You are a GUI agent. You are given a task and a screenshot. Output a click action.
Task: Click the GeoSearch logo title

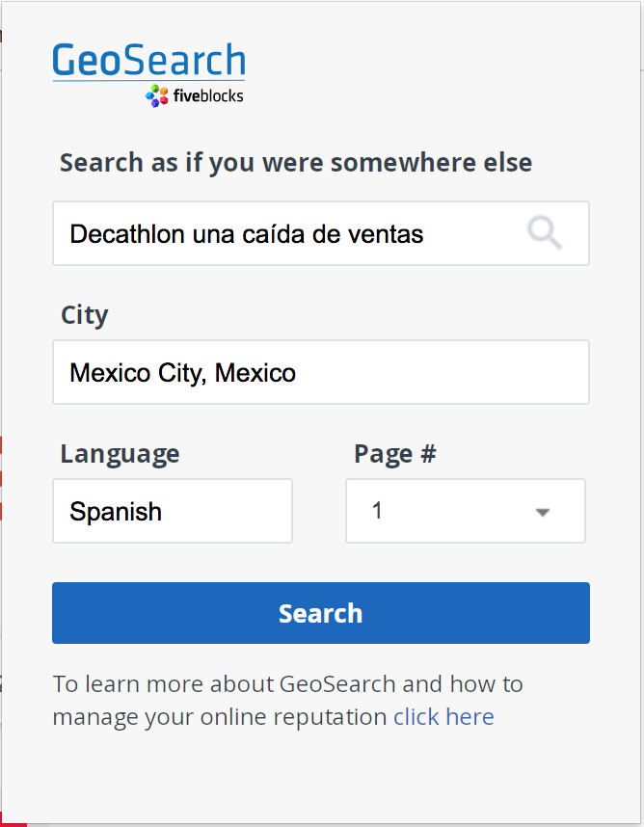point(149,60)
